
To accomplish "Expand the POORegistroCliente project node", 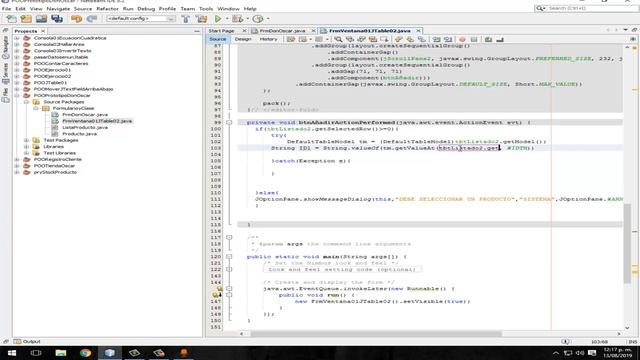I will coord(17,159).
